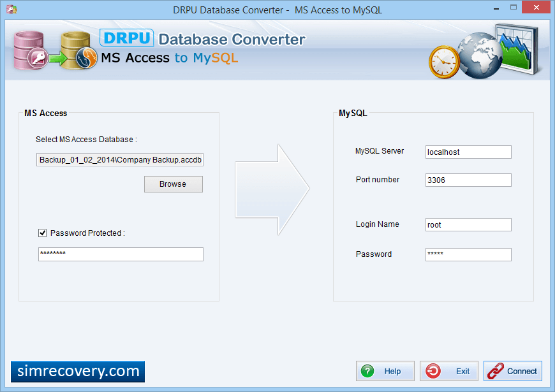555x392 pixels.
Task: Click the MySQL Password input field
Action: pyautogui.click(x=468, y=254)
